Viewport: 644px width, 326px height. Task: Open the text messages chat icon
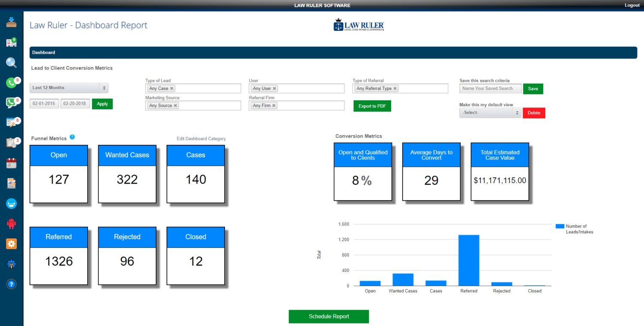click(x=11, y=103)
